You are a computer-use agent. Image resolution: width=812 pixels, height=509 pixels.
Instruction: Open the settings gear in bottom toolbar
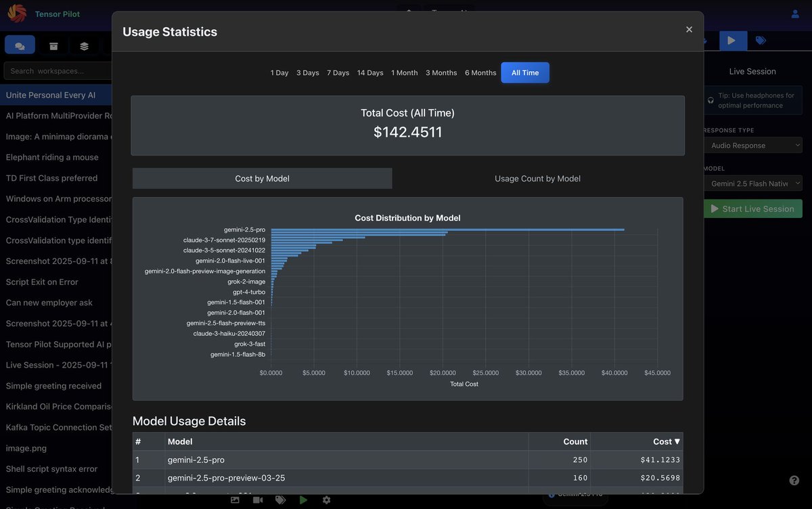coord(326,500)
